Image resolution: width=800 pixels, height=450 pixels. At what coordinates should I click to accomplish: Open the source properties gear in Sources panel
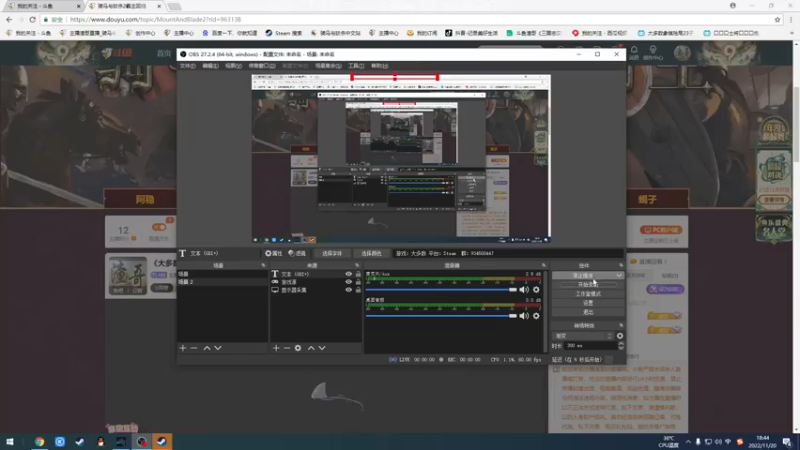tap(298, 348)
